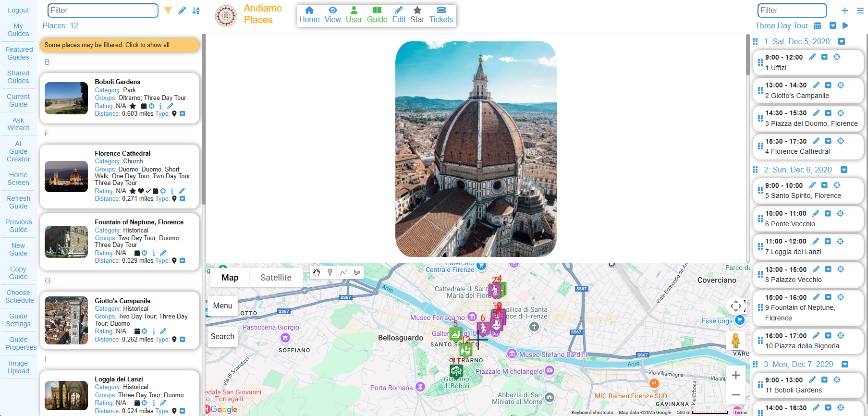Select the hand pan tool on map
Image resolution: width=868 pixels, height=416 pixels.
tap(317, 272)
